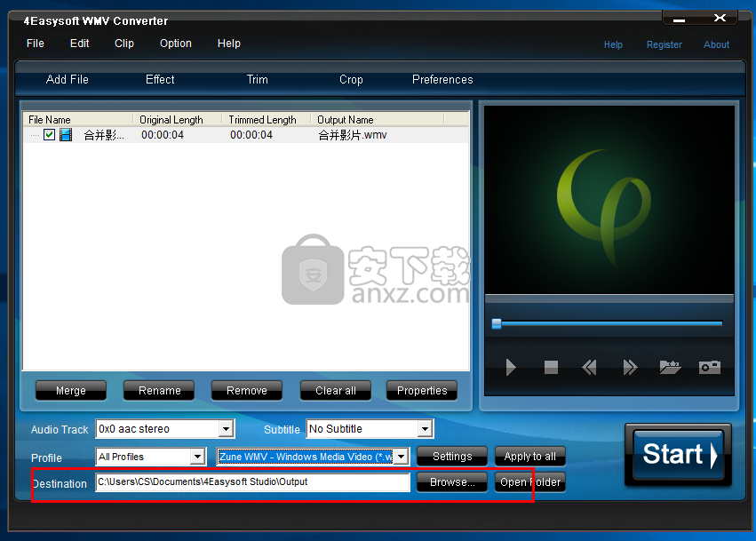Browse for destination folder
756x541 pixels.
click(x=452, y=482)
